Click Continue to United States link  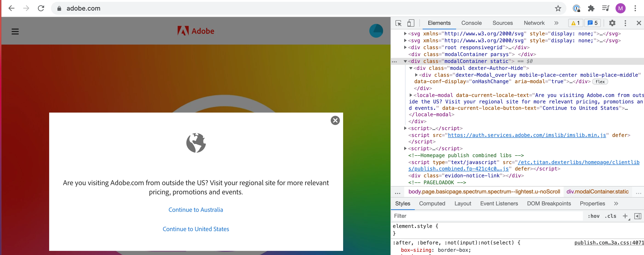(195, 229)
